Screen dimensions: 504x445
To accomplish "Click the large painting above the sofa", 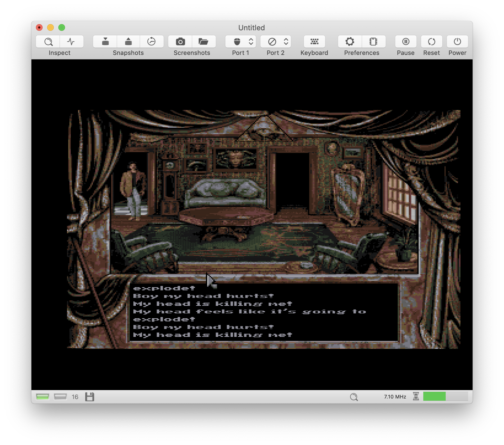I will coord(236,159).
